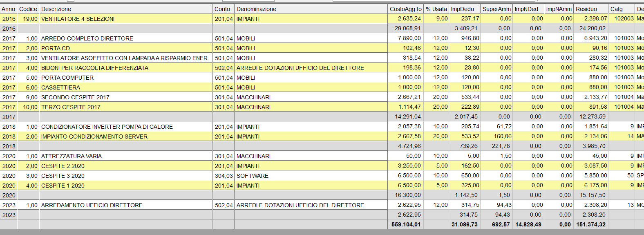
Task: Sort by CostoAgg.to column header
Action: 405,9
